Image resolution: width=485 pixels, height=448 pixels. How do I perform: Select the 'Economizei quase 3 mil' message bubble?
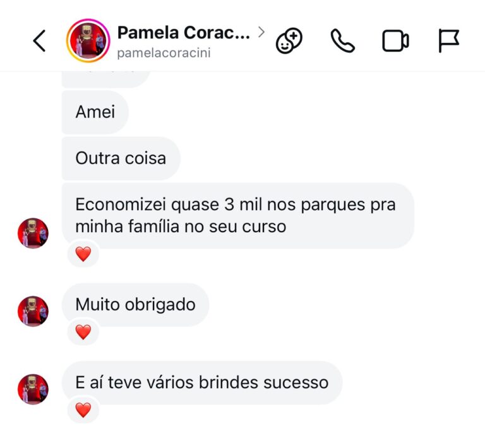237,216
